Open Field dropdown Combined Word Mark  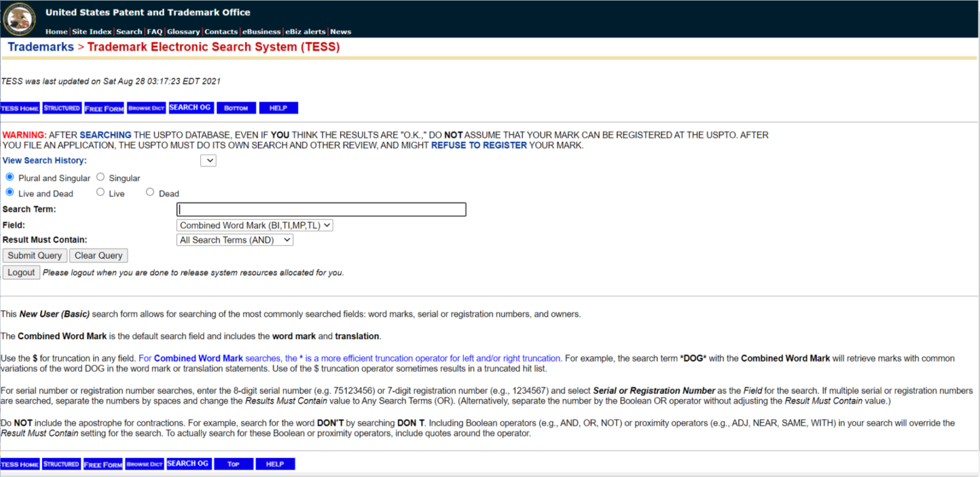(x=255, y=225)
